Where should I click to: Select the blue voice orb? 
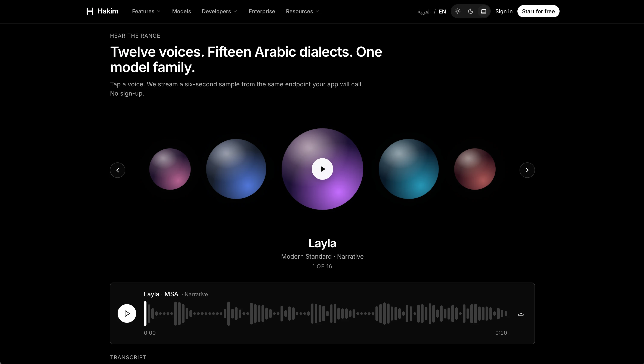[x=236, y=169]
